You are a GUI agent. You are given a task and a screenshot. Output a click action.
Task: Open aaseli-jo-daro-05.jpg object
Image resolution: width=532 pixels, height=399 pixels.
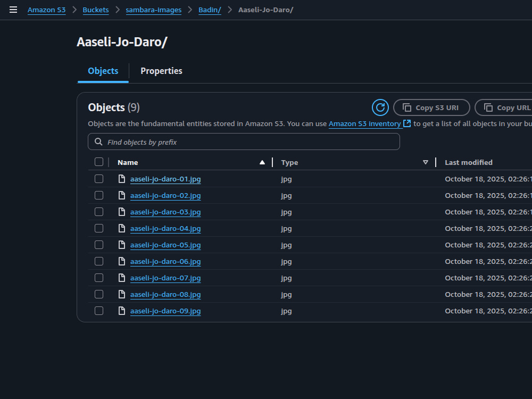165,245
